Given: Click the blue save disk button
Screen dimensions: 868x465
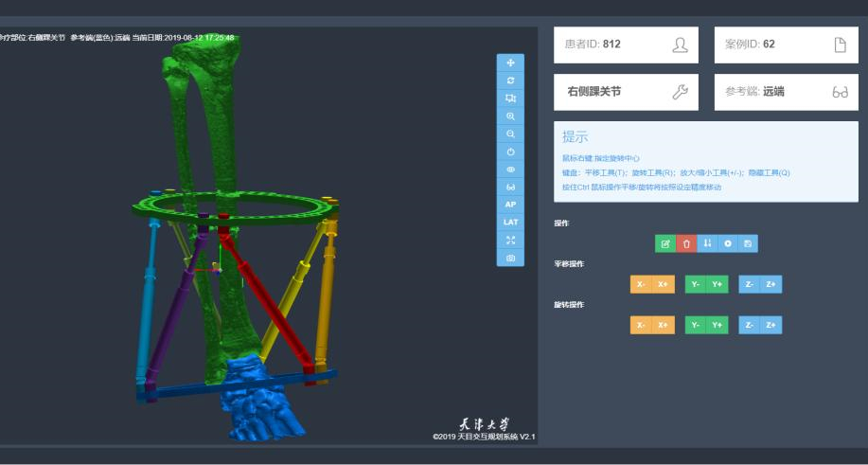Looking at the screenshot, I should [748, 243].
